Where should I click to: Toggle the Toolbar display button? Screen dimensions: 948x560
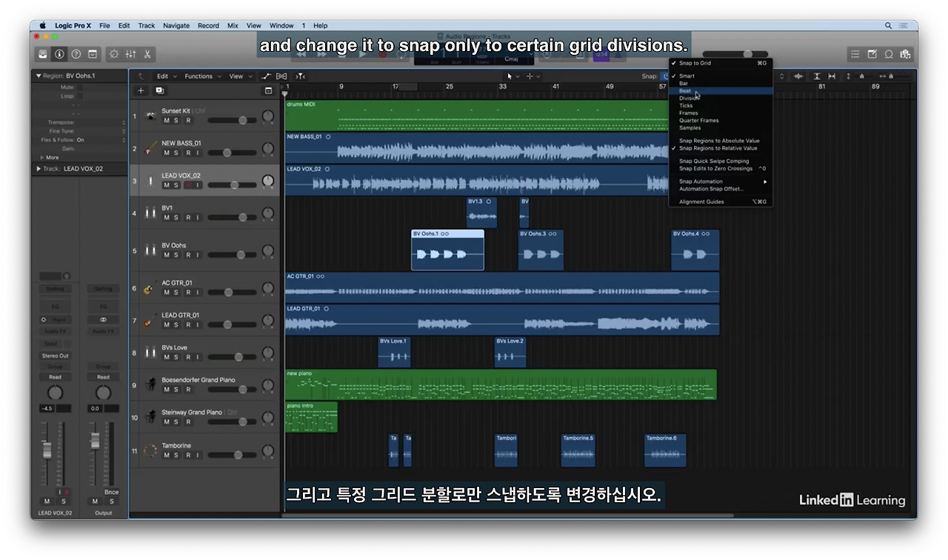click(x=93, y=54)
